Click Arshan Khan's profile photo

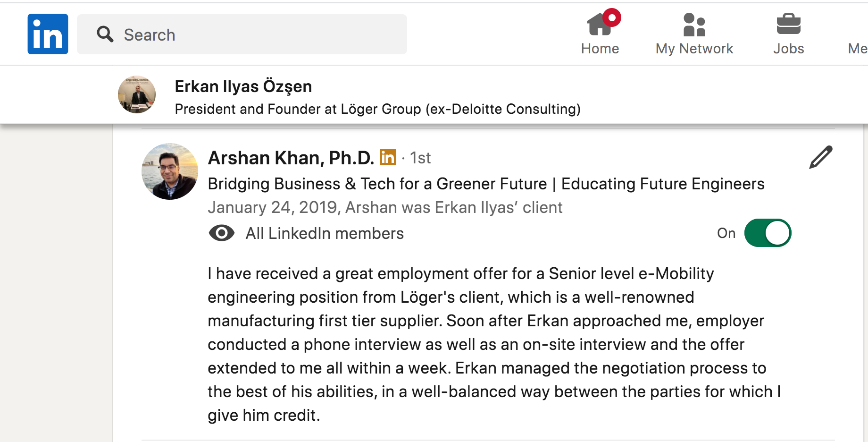(x=170, y=171)
